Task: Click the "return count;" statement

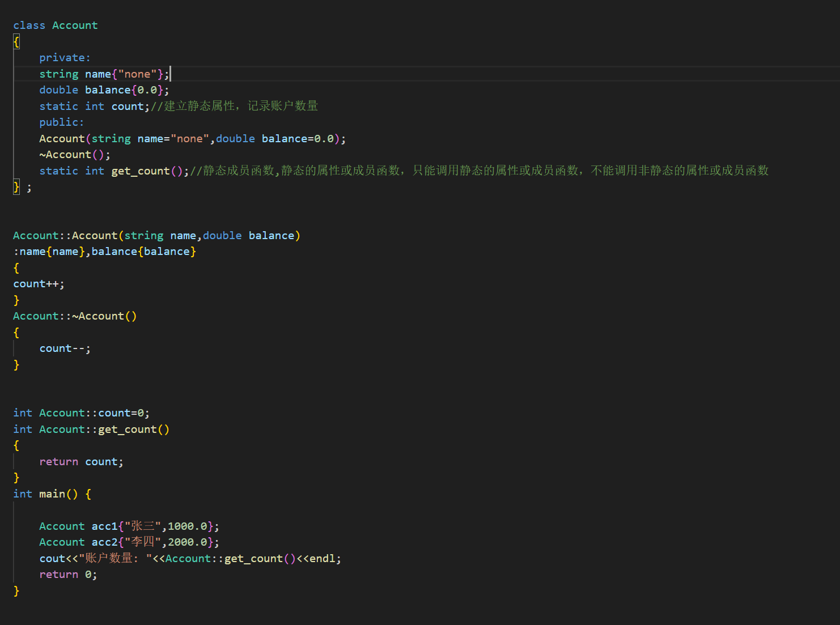Action: click(82, 462)
